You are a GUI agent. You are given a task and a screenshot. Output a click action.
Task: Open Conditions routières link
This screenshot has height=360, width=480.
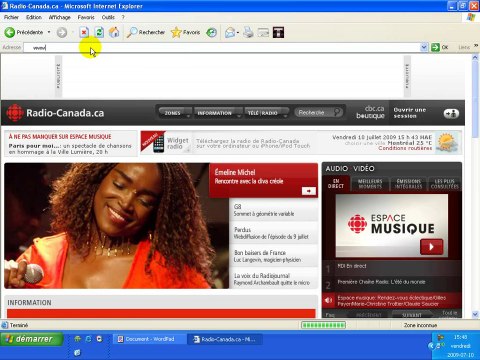click(x=405, y=148)
